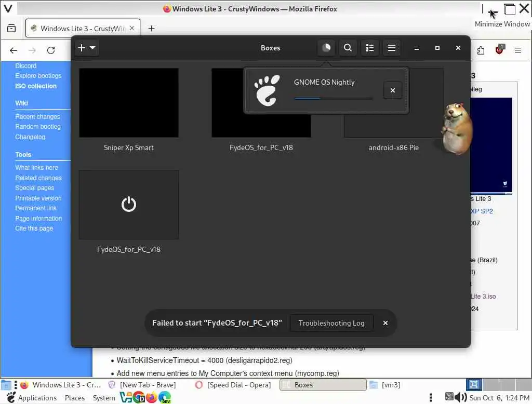Open Firefox extensions puzzle icon

click(481, 50)
